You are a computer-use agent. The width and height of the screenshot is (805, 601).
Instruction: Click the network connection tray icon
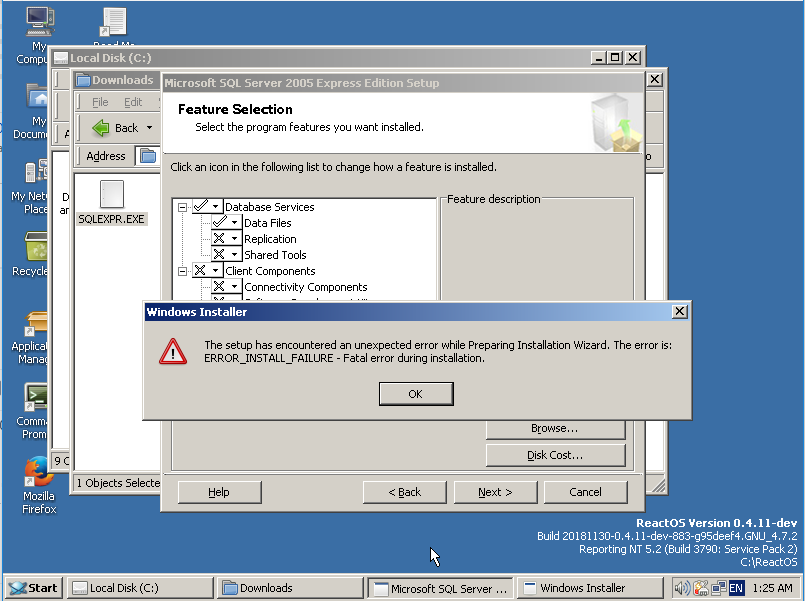pyautogui.click(x=719, y=588)
